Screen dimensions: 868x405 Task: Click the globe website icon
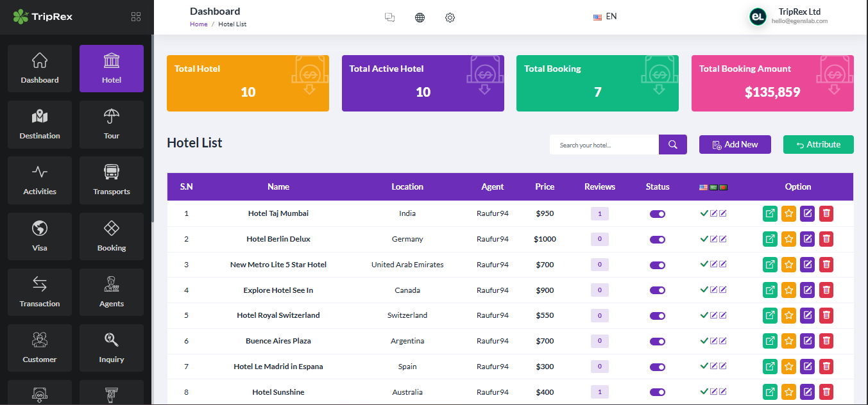coord(420,17)
